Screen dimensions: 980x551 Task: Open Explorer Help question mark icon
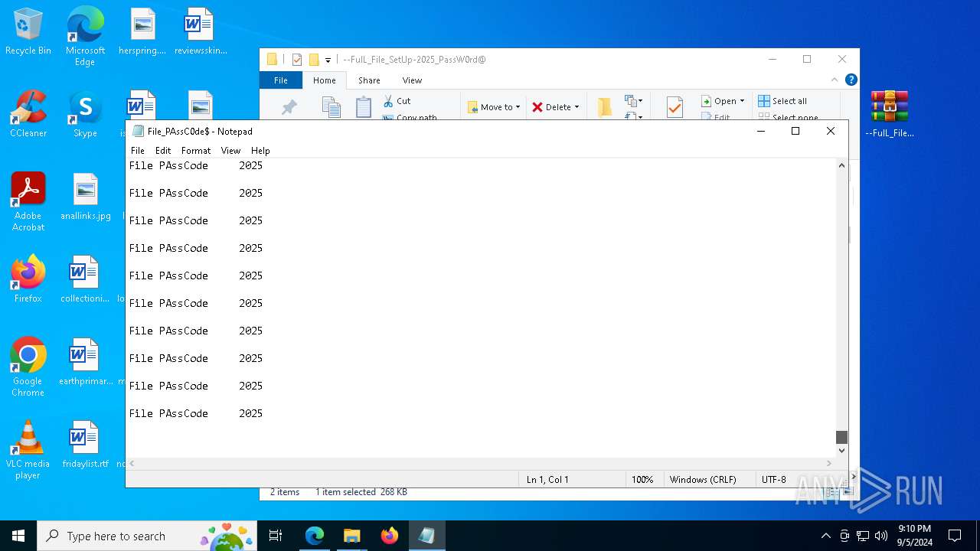pyautogui.click(x=851, y=80)
